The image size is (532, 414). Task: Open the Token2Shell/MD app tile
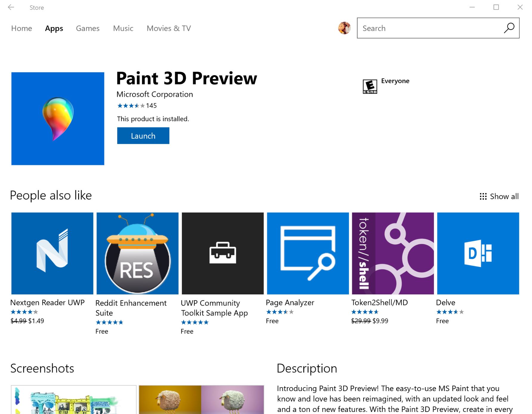pyautogui.click(x=393, y=253)
